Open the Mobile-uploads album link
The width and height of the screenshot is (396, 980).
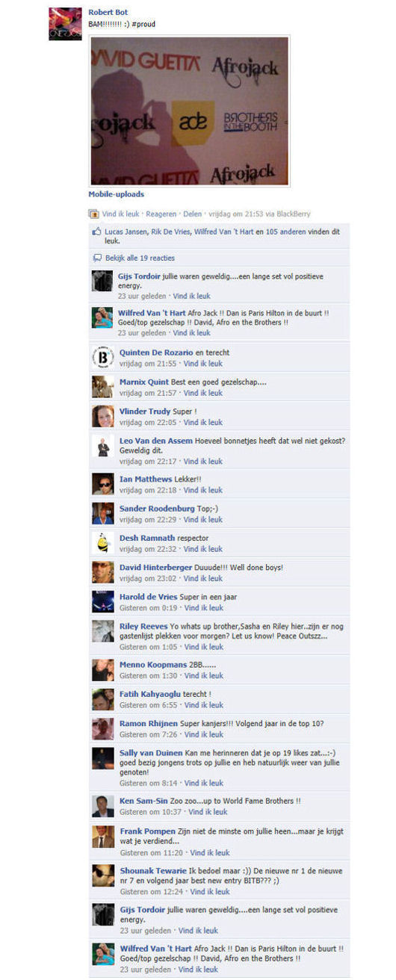pyautogui.click(x=116, y=194)
